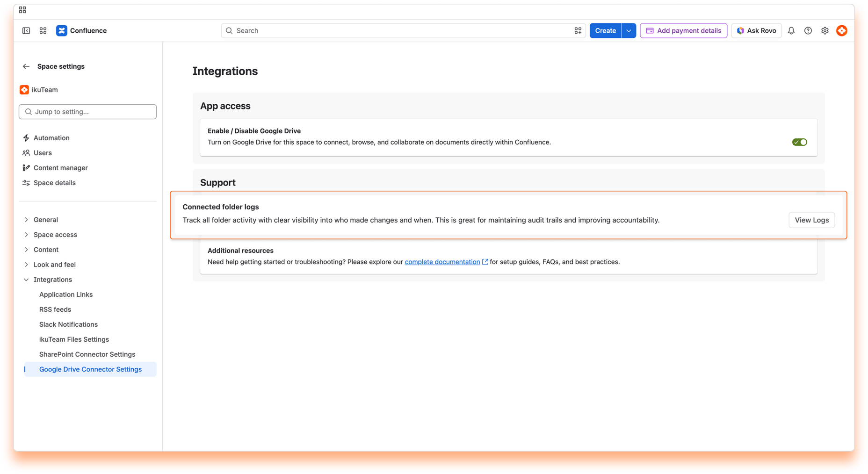Image resolution: width=868 pixels, height=474 pixels.
Task: Click the top Search field
Action: (x=403, y=30)
